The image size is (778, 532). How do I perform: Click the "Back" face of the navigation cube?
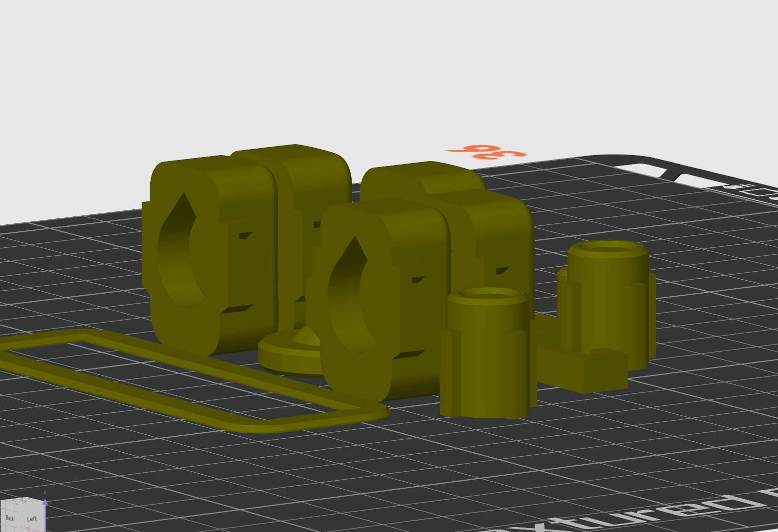pos(10,518)
